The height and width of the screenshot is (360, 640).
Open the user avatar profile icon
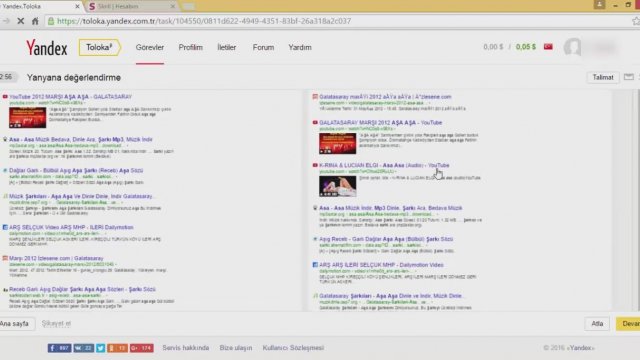click(572, 47)
